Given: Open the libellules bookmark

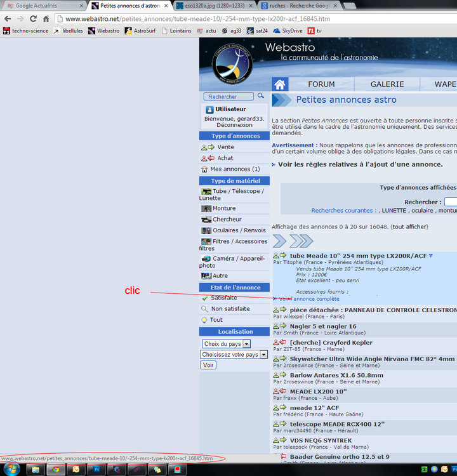Looking at the screenshot, I should click(x=69, y=30).
